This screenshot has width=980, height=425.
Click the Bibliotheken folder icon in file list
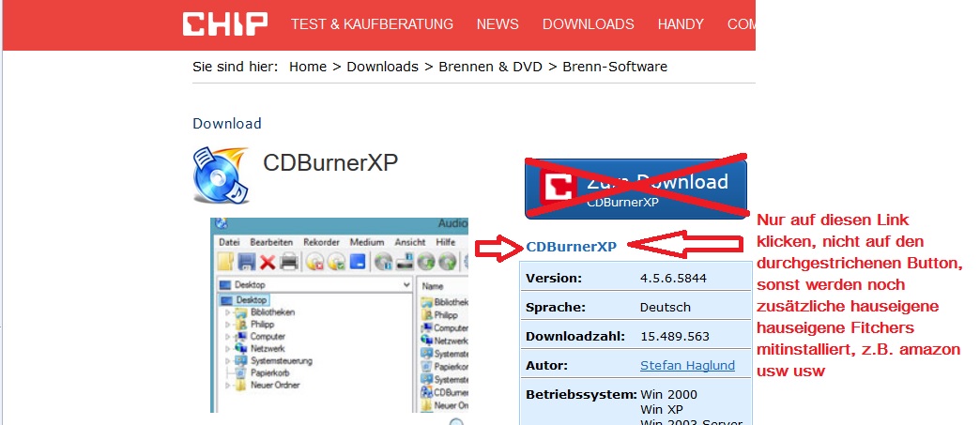[x=427, y=302]
